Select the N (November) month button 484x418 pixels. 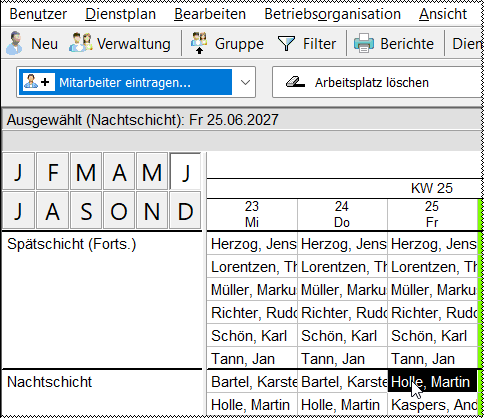click(152, 210)
